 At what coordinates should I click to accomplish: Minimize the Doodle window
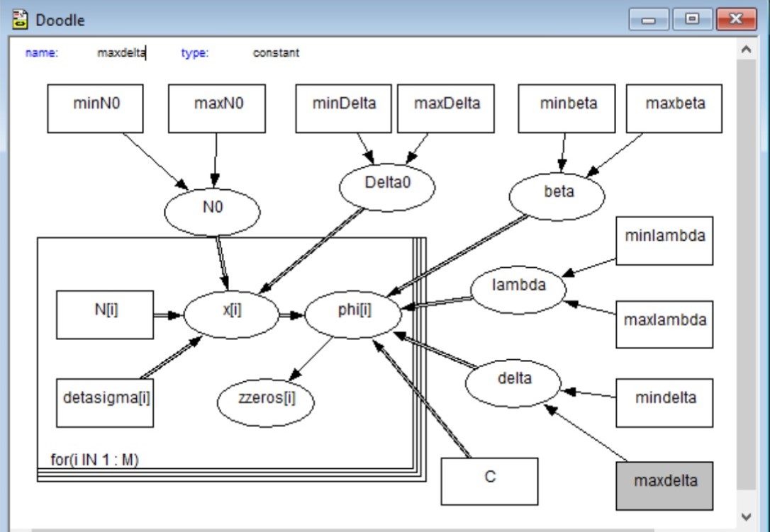[x=649, y=20]
